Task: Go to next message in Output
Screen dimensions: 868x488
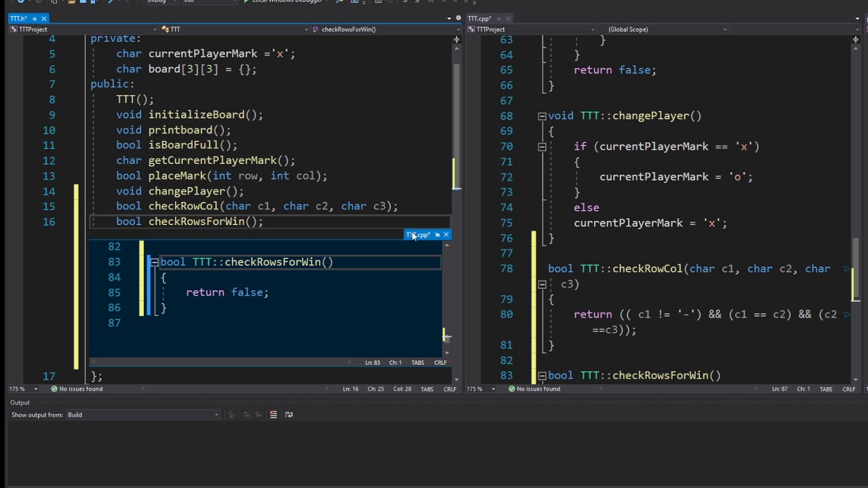Action: click(258, 415)
